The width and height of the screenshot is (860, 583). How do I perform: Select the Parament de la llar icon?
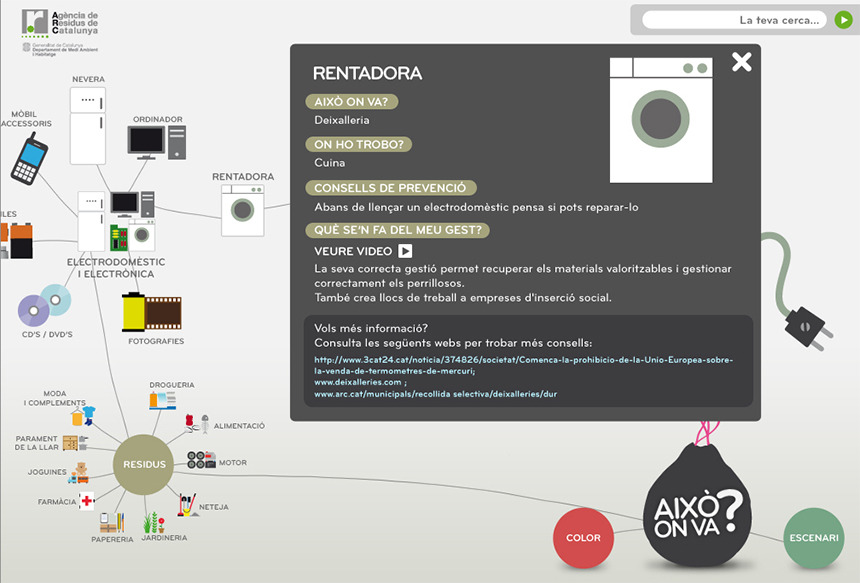tap(75, 443)
